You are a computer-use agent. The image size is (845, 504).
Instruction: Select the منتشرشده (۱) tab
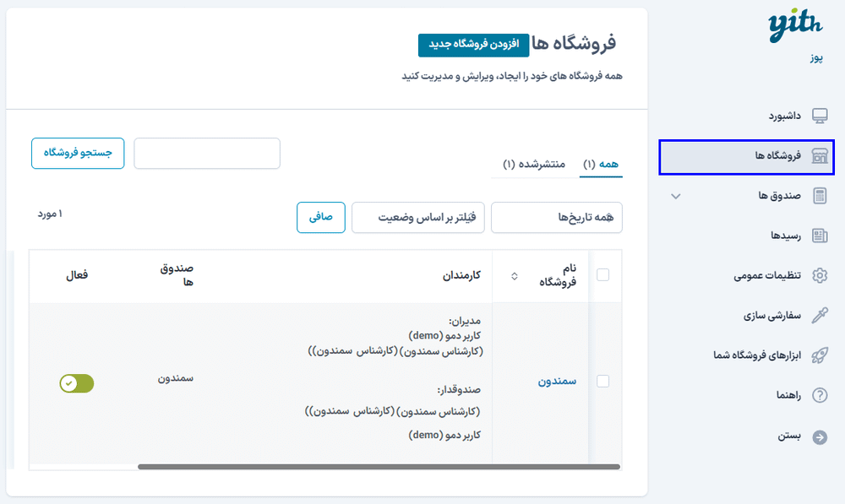tap(534, 165)
